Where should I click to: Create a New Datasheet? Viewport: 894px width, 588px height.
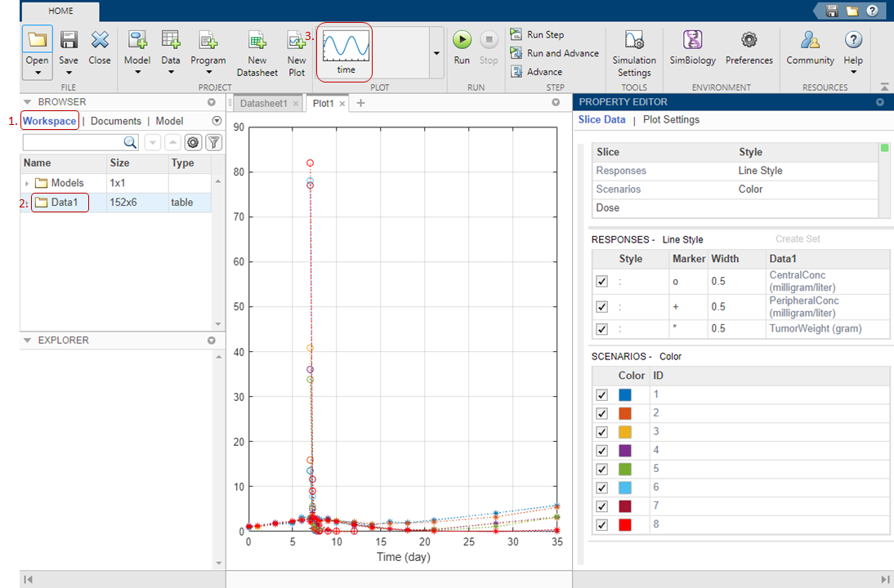pos(257,52)
